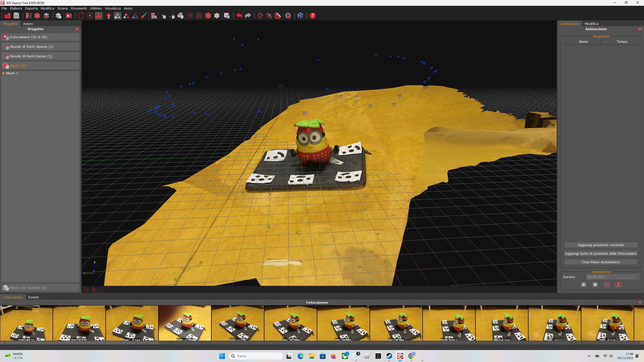Select the paintbrush tool icon
This screenshot has width=644, height=362.
pyautogui.click(x=144, y=16)
